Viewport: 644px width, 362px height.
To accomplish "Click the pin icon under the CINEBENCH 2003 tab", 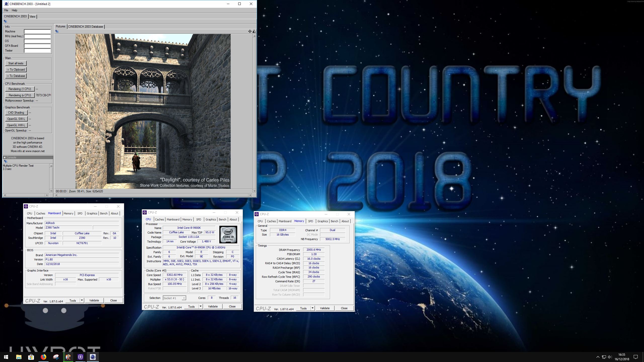I will (x=5, y=21).
